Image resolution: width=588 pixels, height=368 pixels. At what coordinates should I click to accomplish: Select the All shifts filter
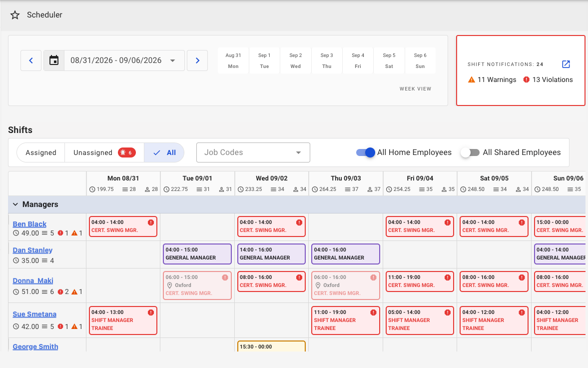pyautogui.click(x=164, y=152)
